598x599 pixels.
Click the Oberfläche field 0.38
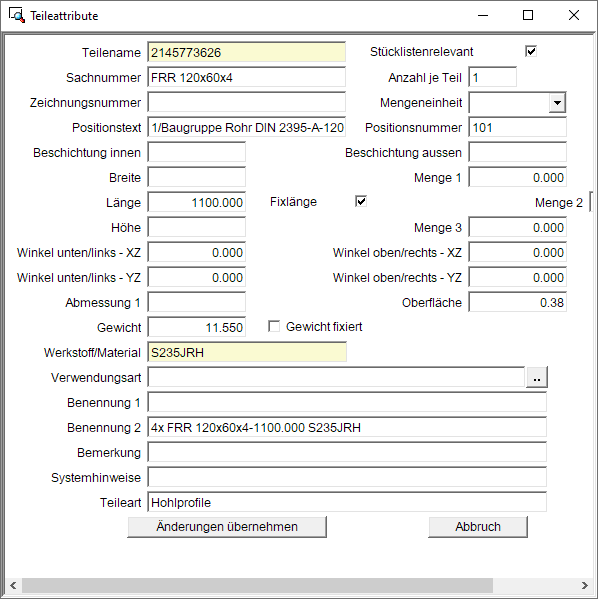[x=518, y=303]
